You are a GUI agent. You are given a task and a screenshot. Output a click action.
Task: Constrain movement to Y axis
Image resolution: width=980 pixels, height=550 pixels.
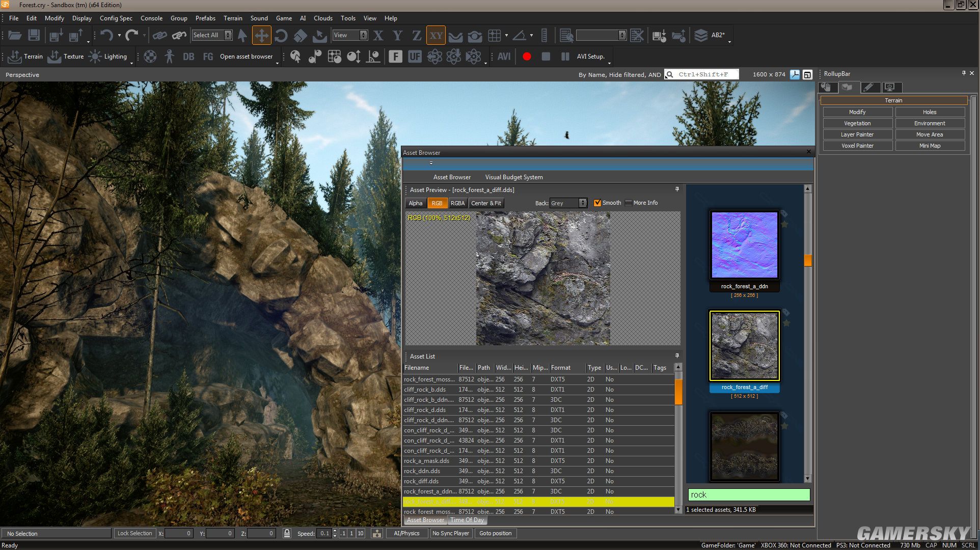397,35
